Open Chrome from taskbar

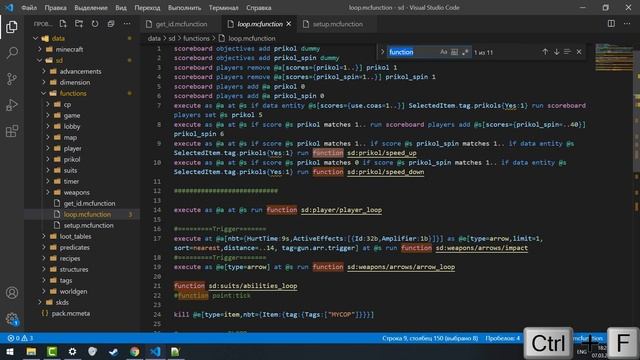click(x=135, y=351)
